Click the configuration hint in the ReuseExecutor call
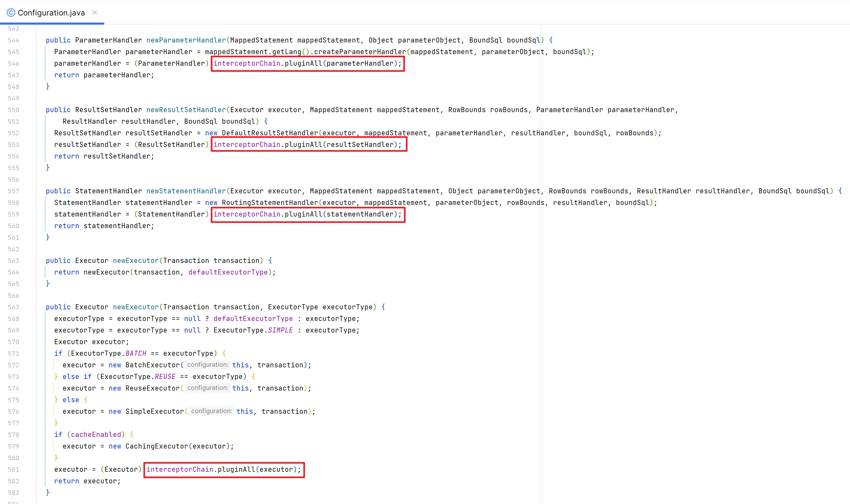This screenshot has height=504, width=850. point(208,388)
